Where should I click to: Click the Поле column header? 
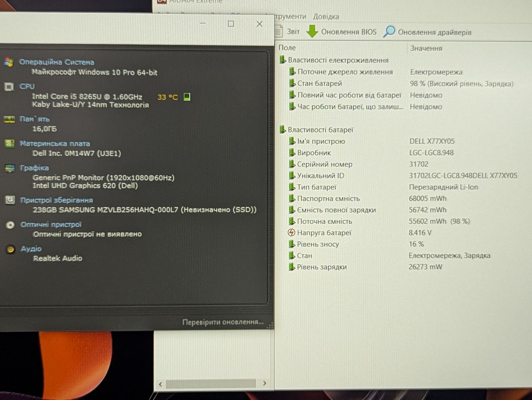click(x=287, y=48)
